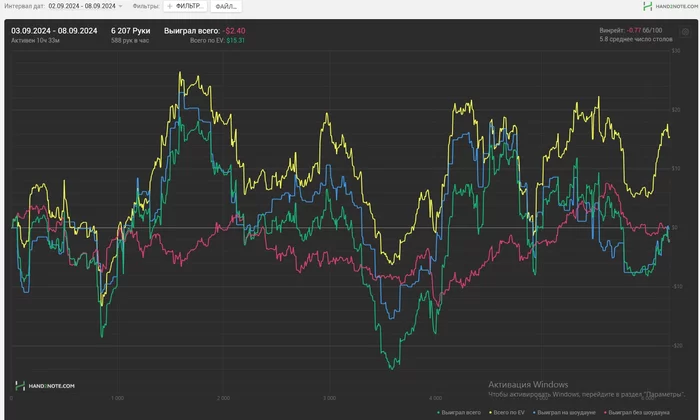Click the '5.8 среднее число столов' text
700x420 pixels.
[636, 39]
